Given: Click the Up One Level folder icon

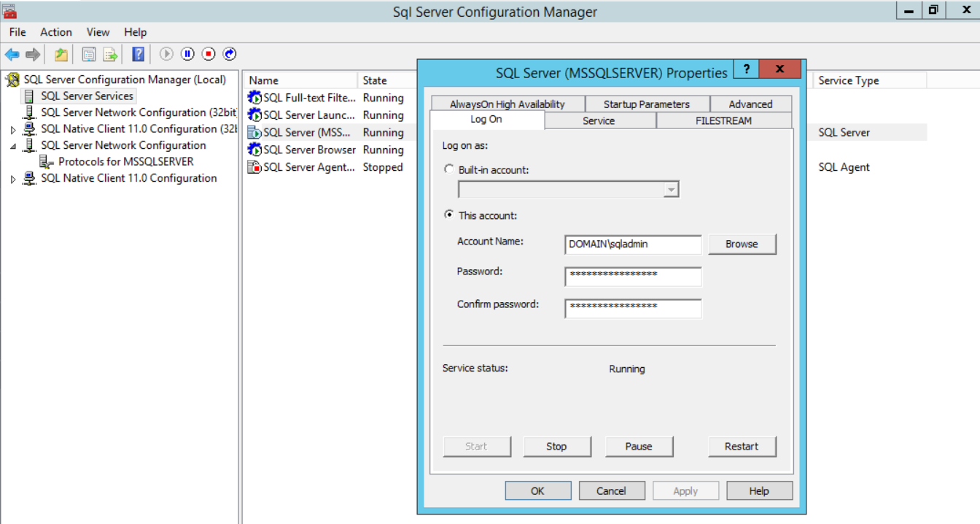Looking at the screenshot, I should [x=61, y=54].
